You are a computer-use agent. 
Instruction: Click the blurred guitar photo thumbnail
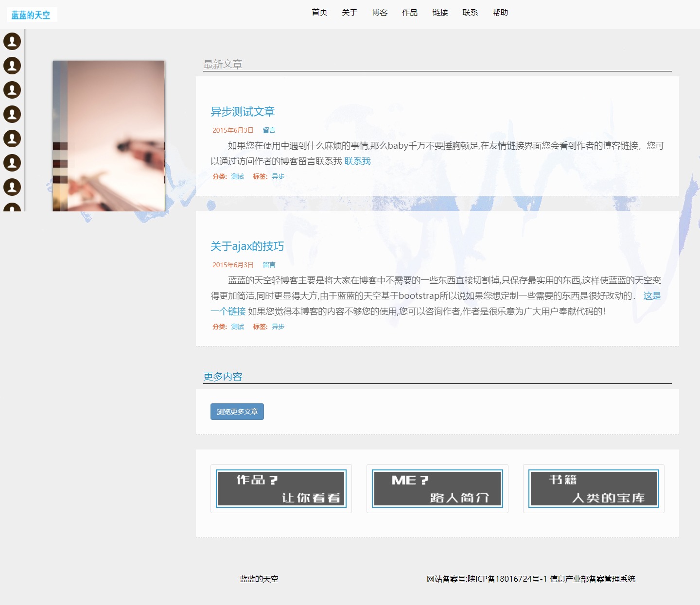109,136
